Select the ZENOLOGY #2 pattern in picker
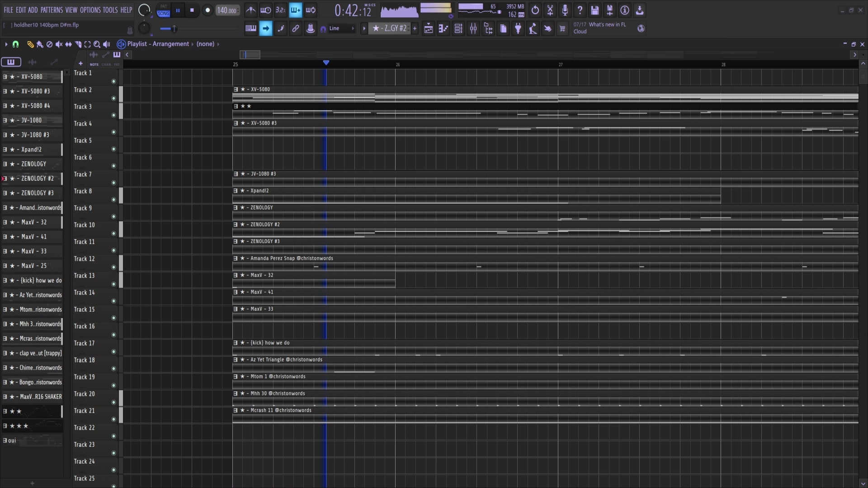868x488 pixels. click(x=32, y=178)
